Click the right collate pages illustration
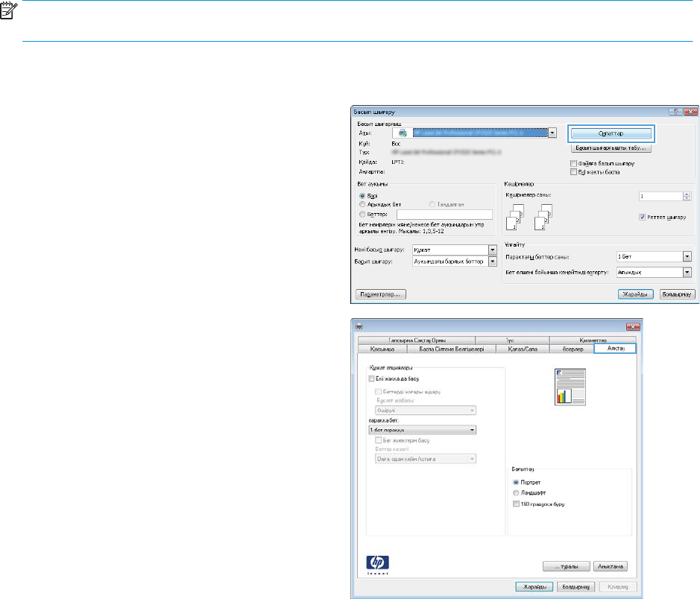Viewport: 700px width, 599px height. point(543,217)
